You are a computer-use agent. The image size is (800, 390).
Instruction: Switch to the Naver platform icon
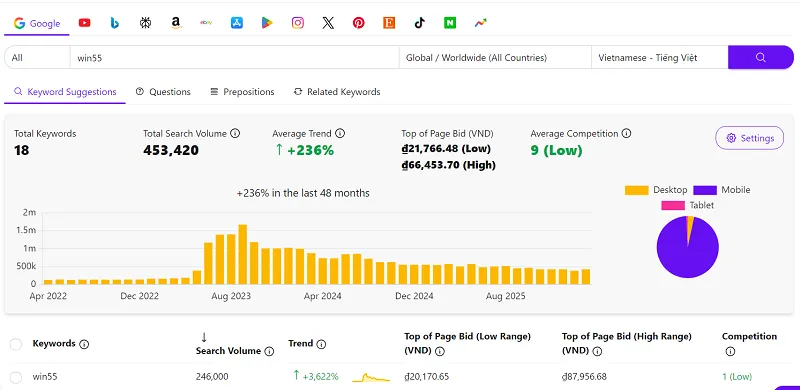coord(450,23)
